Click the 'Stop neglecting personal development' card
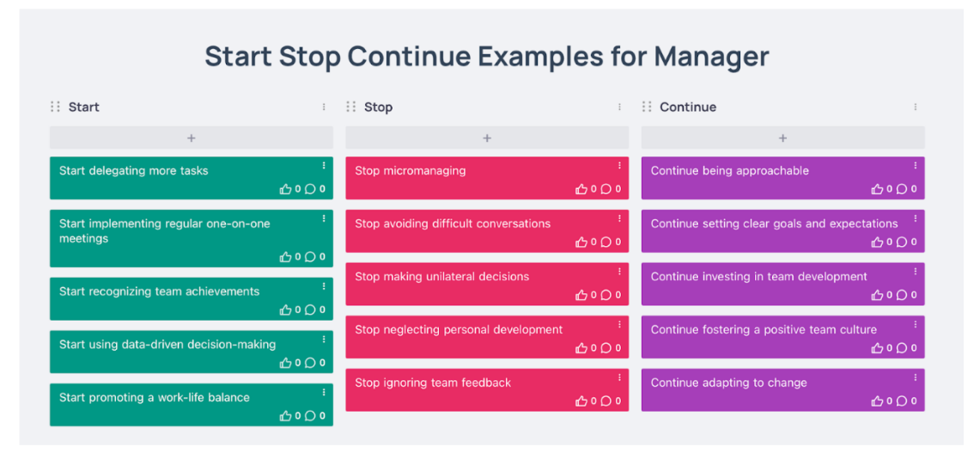The image size is (980, 453). pyautogui.click(x=459, y=330)
